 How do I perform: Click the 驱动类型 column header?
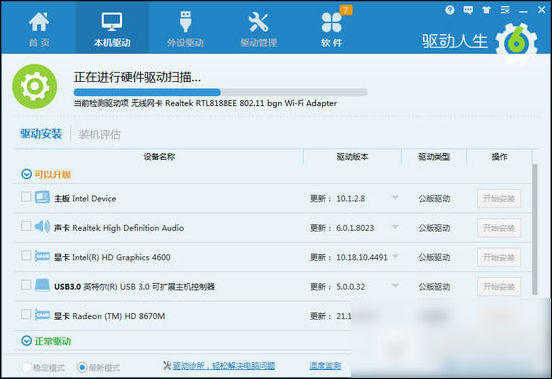point(434,157)
